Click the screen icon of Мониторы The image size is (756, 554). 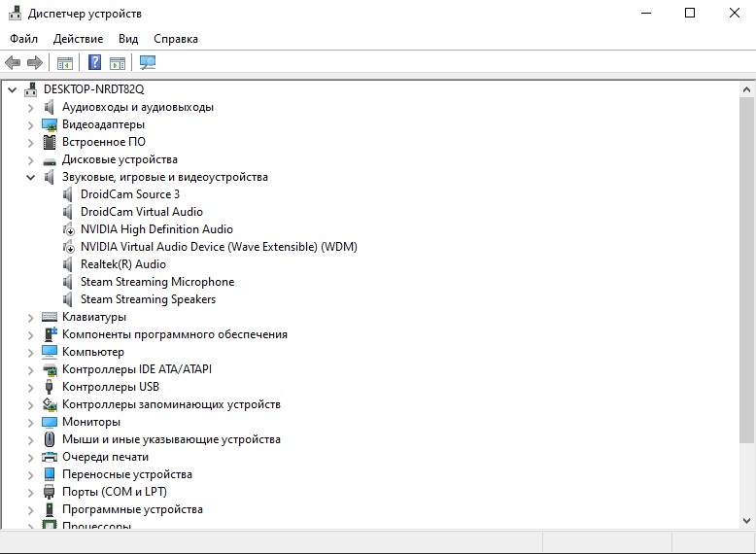(x=50, y=422)
